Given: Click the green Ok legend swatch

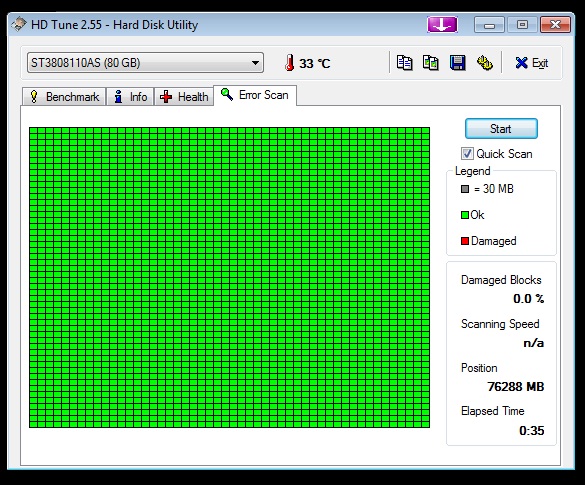Looking at the screenshot, I should [464, 215].
